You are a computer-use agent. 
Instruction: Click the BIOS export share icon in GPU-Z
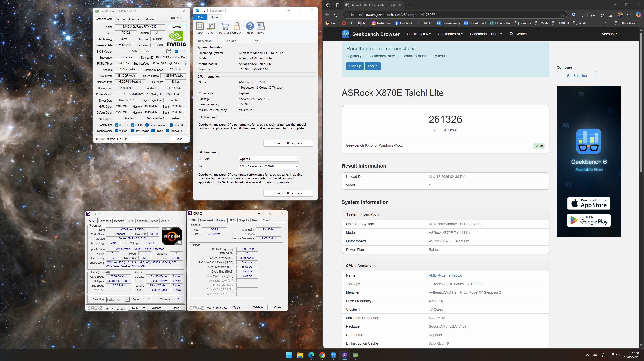pos(169,51)
